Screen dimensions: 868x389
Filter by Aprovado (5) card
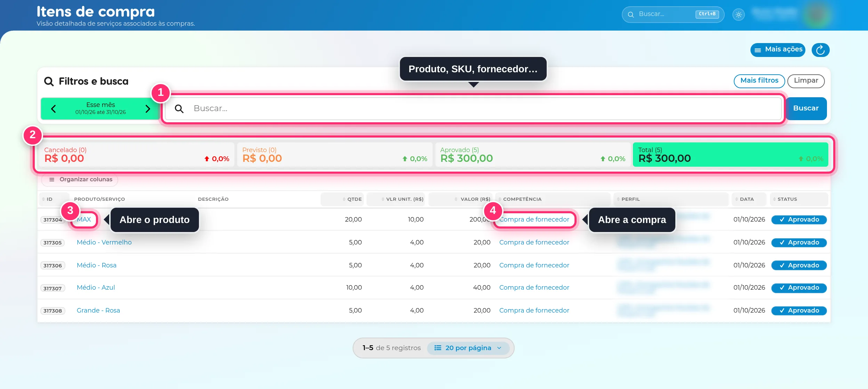(x=533, y=155)
